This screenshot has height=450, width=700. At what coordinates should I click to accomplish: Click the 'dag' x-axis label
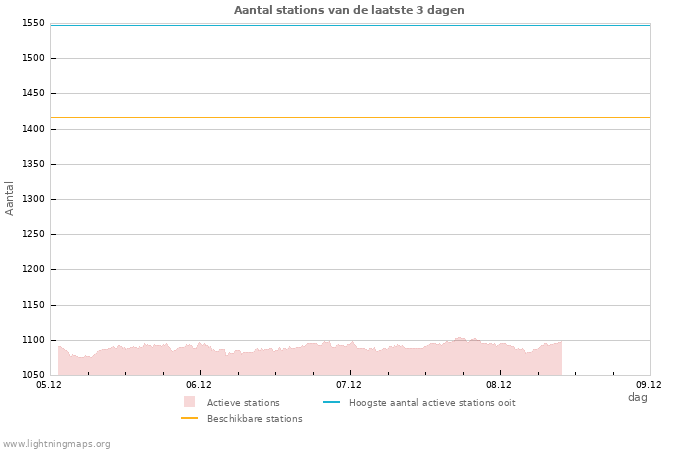637,397
